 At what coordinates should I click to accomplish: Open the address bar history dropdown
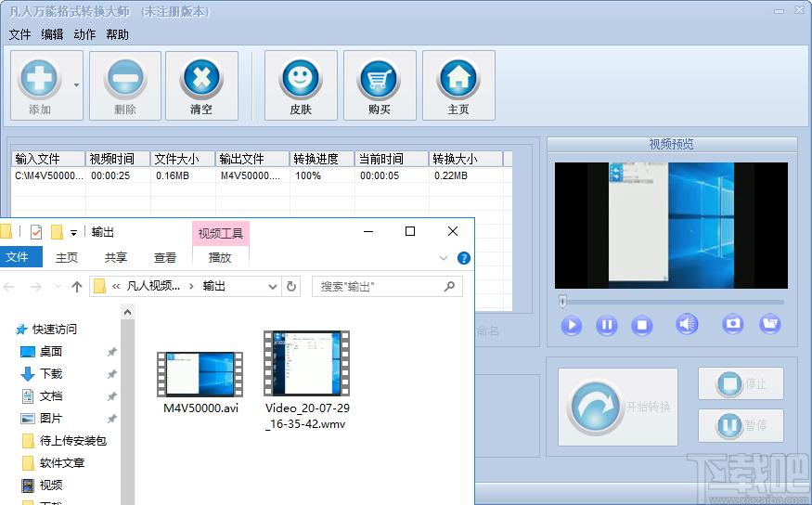(x=273, y=287)
